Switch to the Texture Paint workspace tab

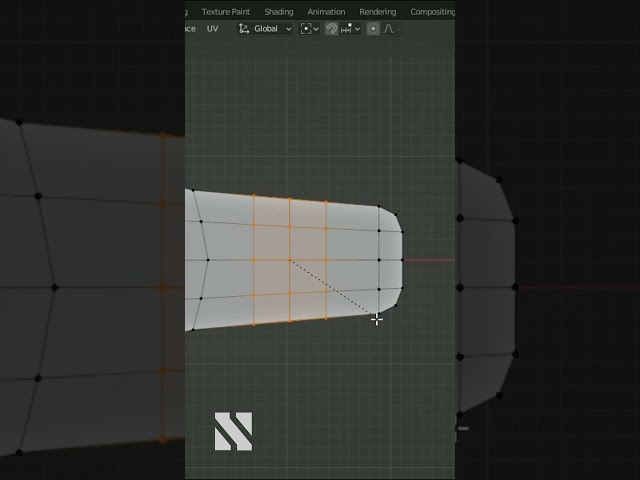coord(226,12)
